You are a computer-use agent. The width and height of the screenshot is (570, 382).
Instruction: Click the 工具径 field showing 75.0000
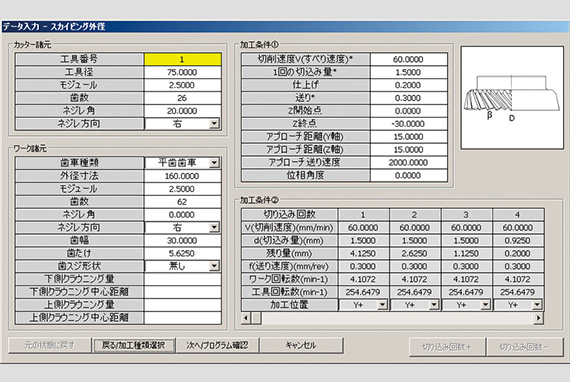182,72
